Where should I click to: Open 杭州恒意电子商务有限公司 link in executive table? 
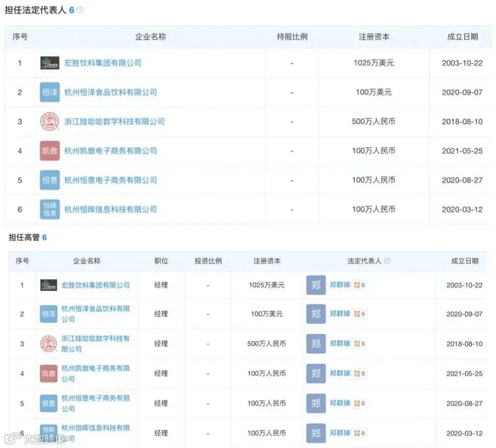(96, 403)
